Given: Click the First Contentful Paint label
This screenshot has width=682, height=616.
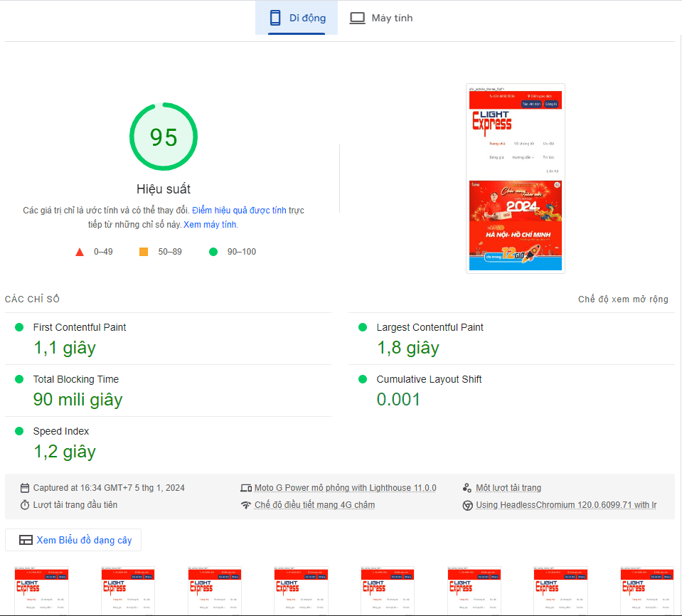Looking at the screenshot, I should pyautogui.click(x=80, y=328).
